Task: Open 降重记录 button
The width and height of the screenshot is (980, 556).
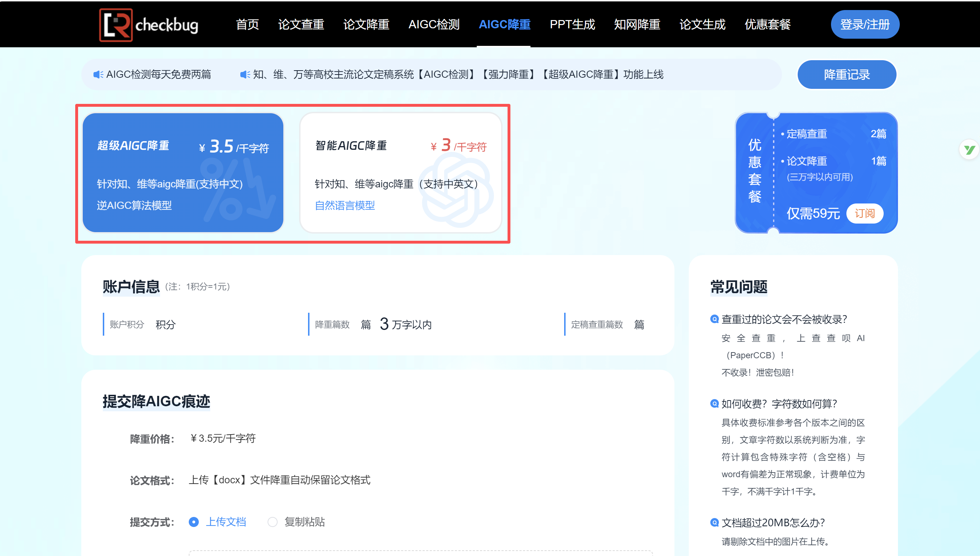Action: click(846, 75)
